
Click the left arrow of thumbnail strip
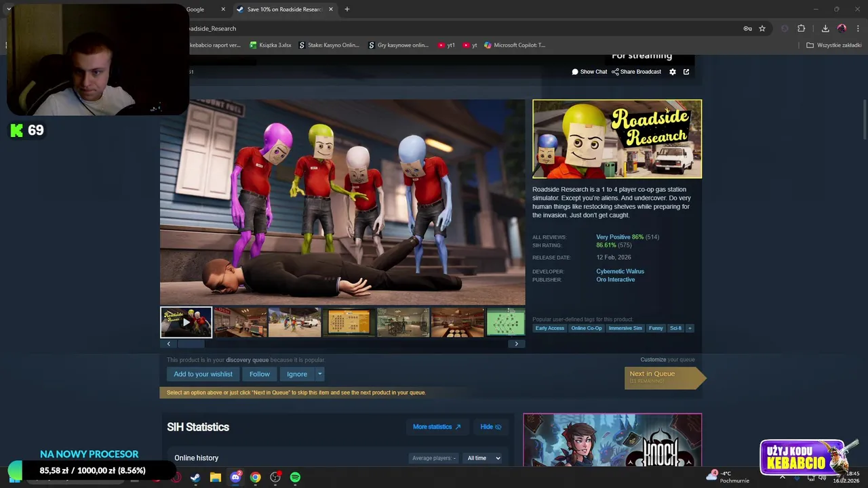(x=169, y=344)
